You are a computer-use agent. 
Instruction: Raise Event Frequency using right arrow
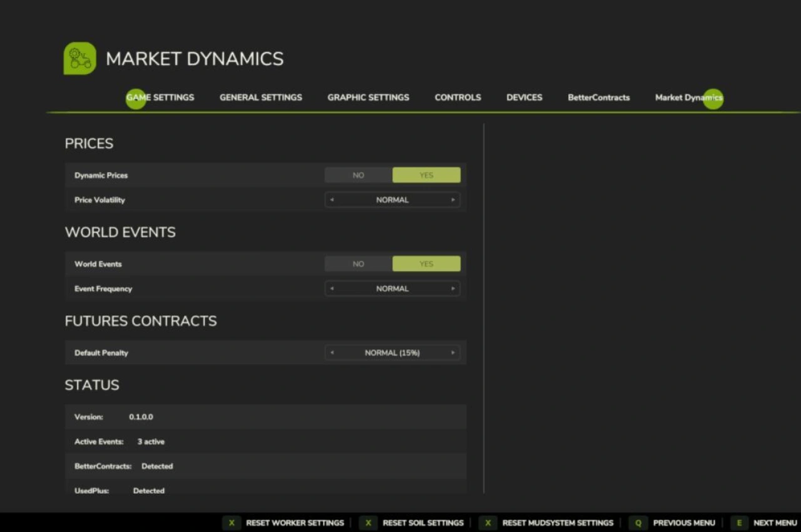pyautogui.click(x=453, y=289)
